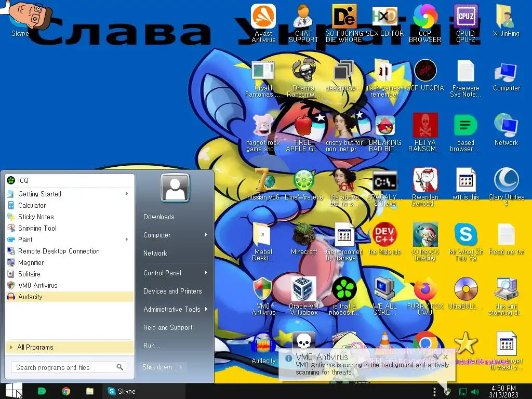Expand Control Panel submenu arrow

point(206,273)
